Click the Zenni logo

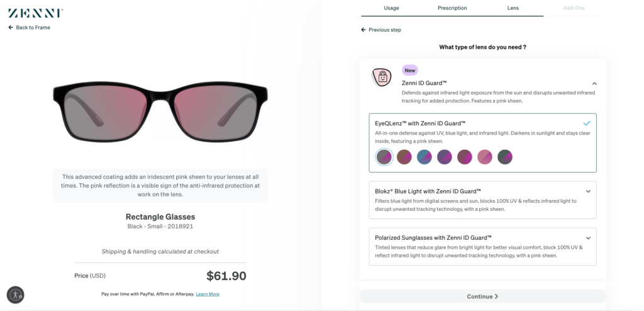click(35, 13)
